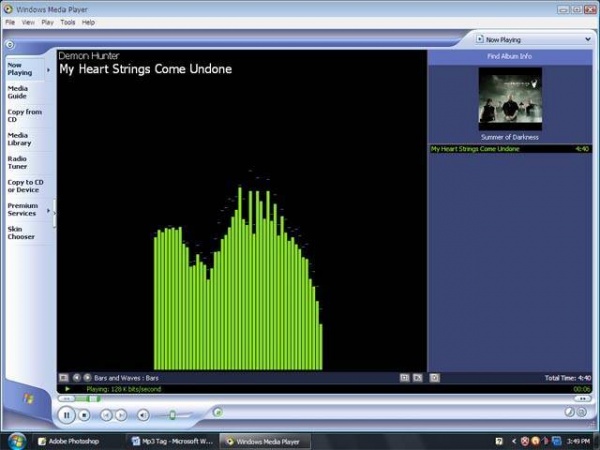Switch visualization to full screen
The height and width of the screenshot is (450, 600).
417,378
